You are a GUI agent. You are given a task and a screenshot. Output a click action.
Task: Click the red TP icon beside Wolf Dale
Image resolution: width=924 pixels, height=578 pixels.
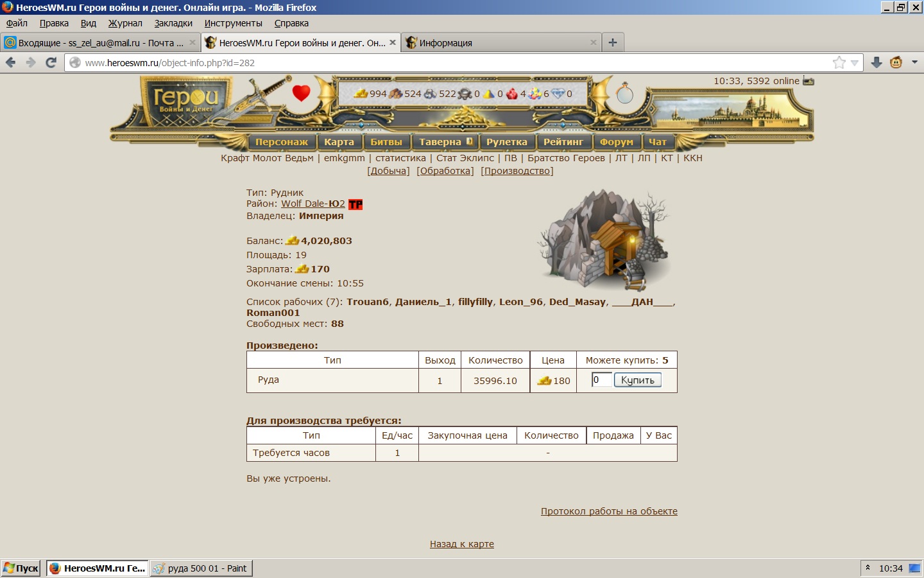pos(355,204)
